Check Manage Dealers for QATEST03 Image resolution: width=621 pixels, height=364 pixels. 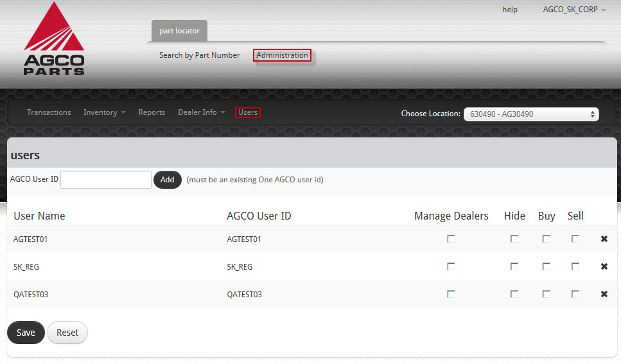[x=451, y=294]
